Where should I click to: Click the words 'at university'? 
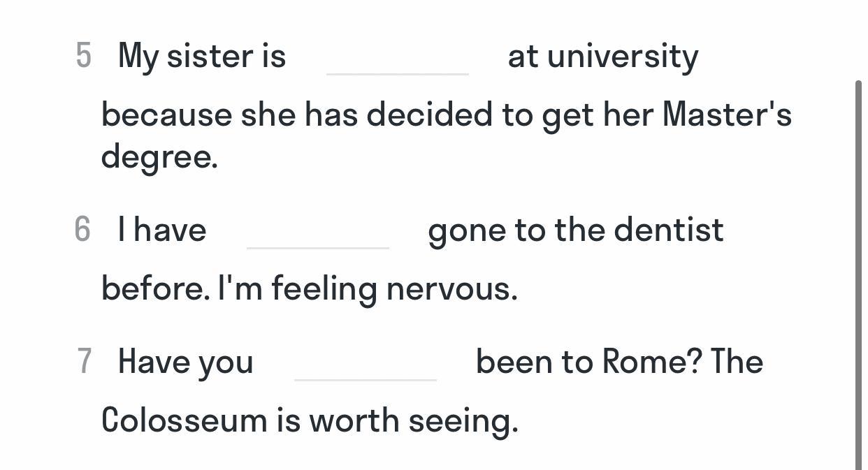603,57
